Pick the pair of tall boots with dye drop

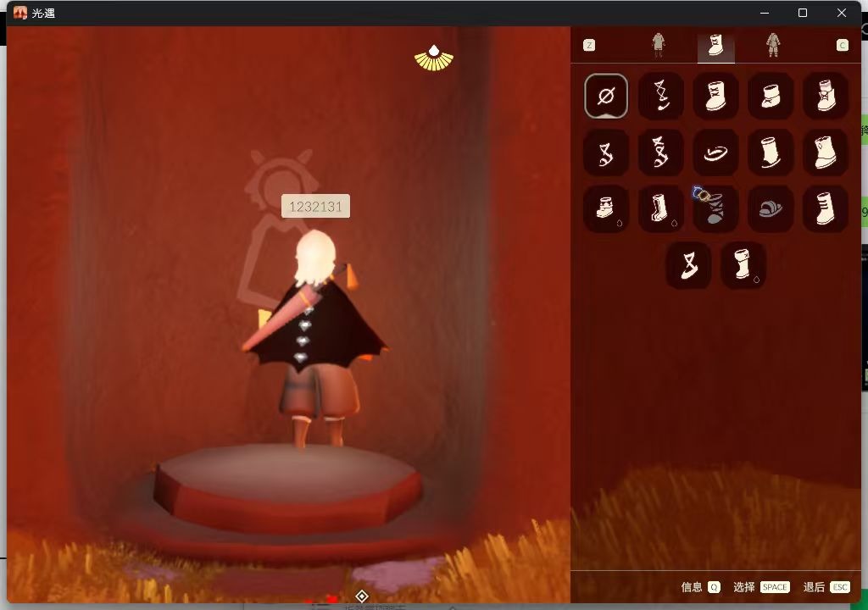click(x=660, y=208)
